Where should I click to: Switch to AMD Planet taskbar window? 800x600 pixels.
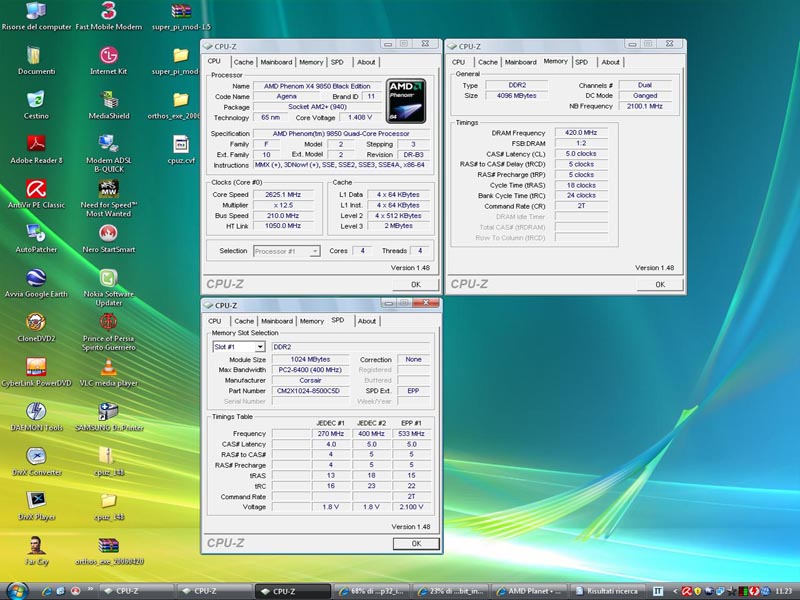point(528,591)
